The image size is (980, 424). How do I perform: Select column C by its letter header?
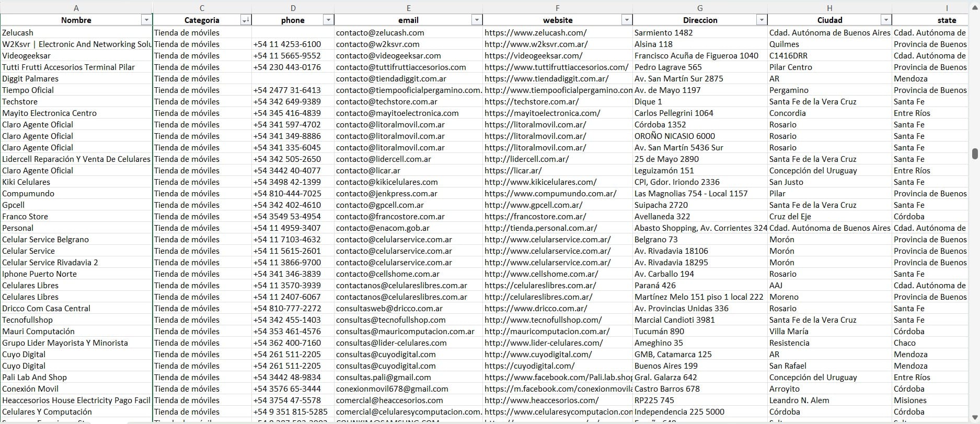pyautogui.click(x=202, y=8)
